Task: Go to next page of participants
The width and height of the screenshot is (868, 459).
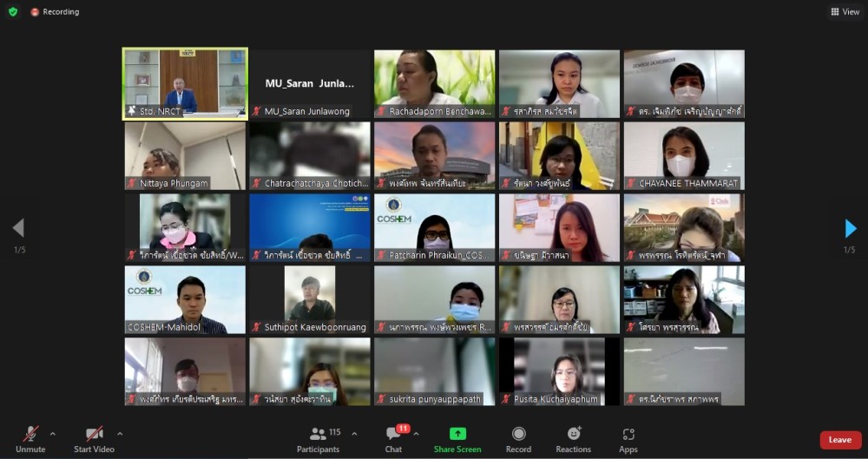Action: click(x=850, y=229)
